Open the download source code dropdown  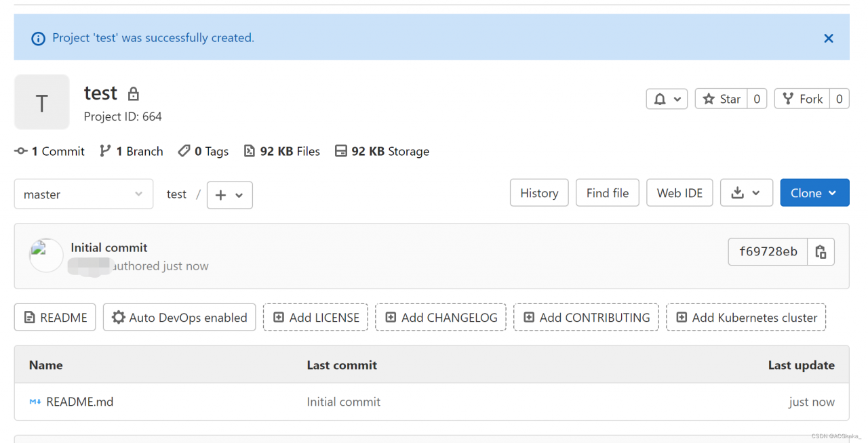point(745,193)
